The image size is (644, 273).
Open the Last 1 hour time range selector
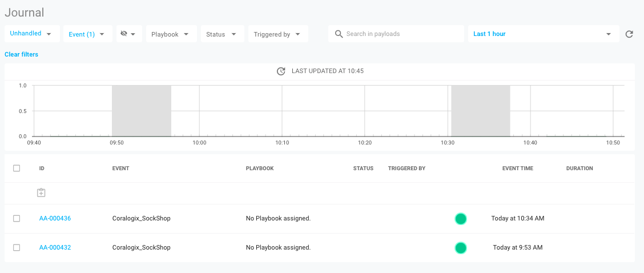pyautogui.click(x=544, y=34)
